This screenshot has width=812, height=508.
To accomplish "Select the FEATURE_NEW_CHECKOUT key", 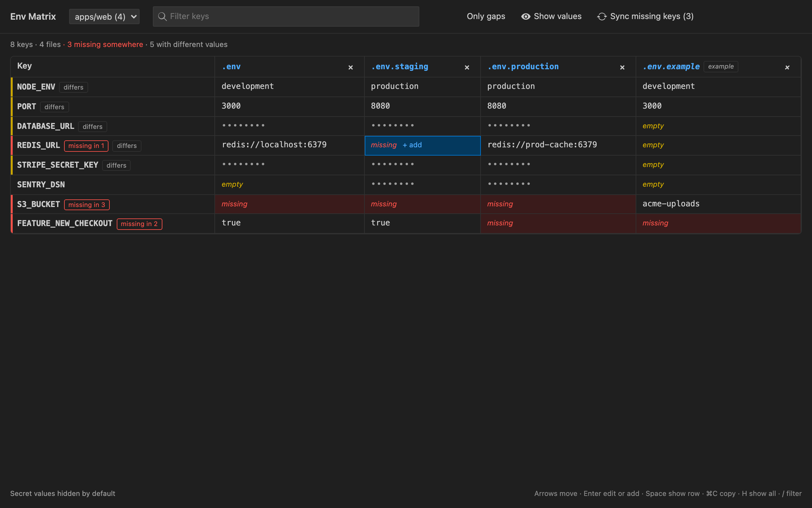I will point(65,224).
